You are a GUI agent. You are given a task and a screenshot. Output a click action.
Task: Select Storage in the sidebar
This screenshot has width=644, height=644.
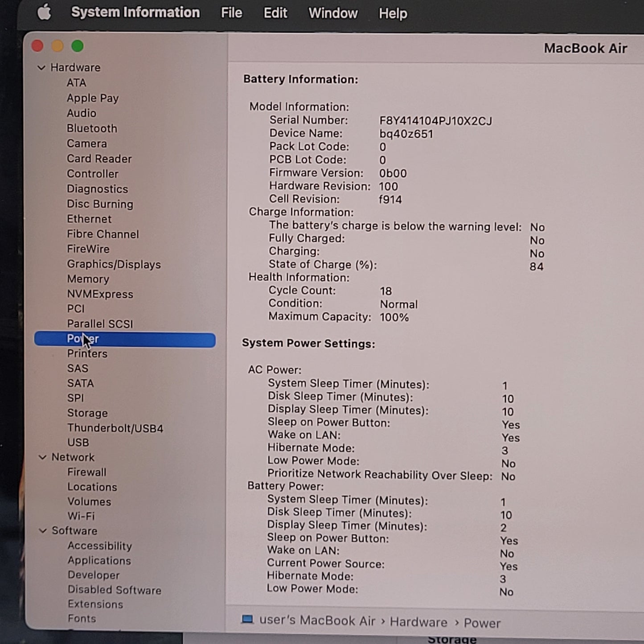tap(87, 413)
